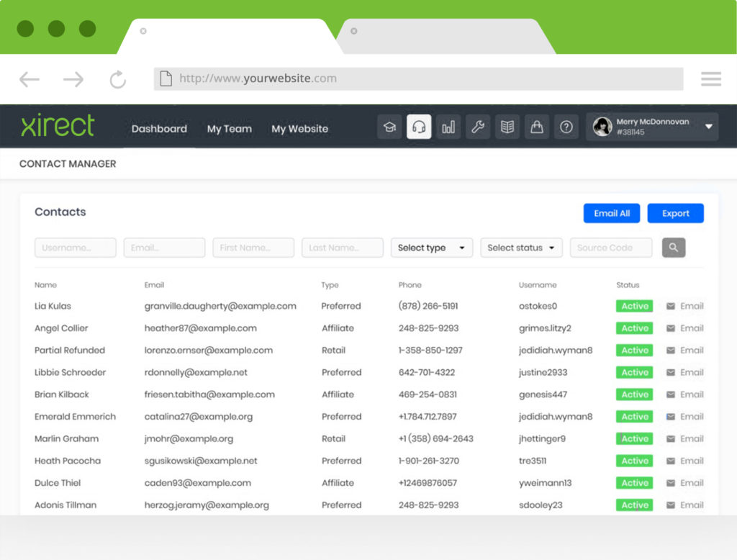
Task: Click phone number +1.784.712.7897
Action: tap(428, 417)
